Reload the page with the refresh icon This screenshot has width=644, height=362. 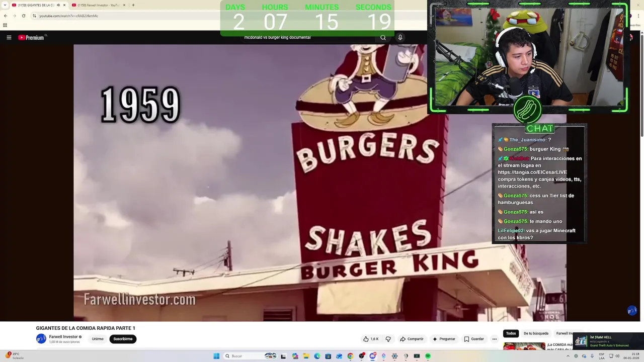click(x=23, y=16)
